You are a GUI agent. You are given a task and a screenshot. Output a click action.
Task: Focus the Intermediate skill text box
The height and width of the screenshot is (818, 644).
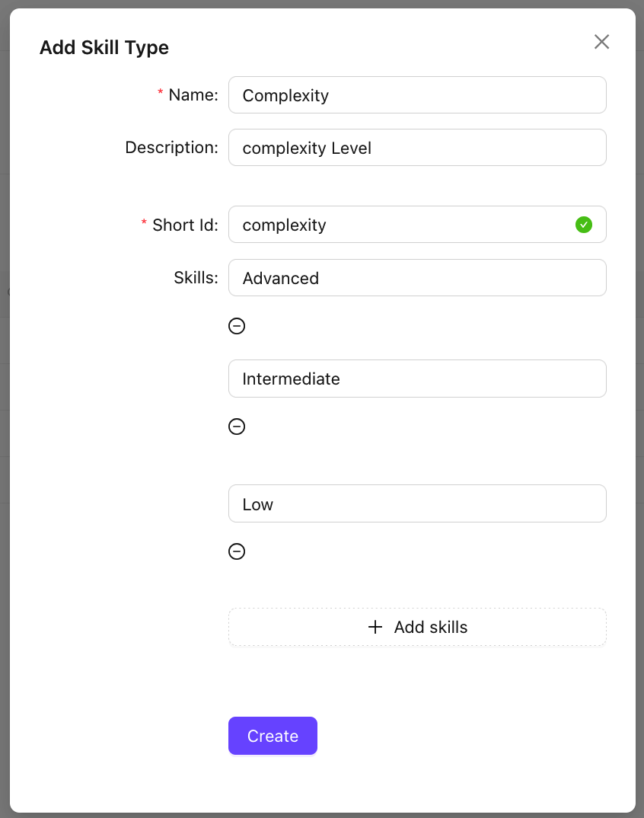coord(417,379)
